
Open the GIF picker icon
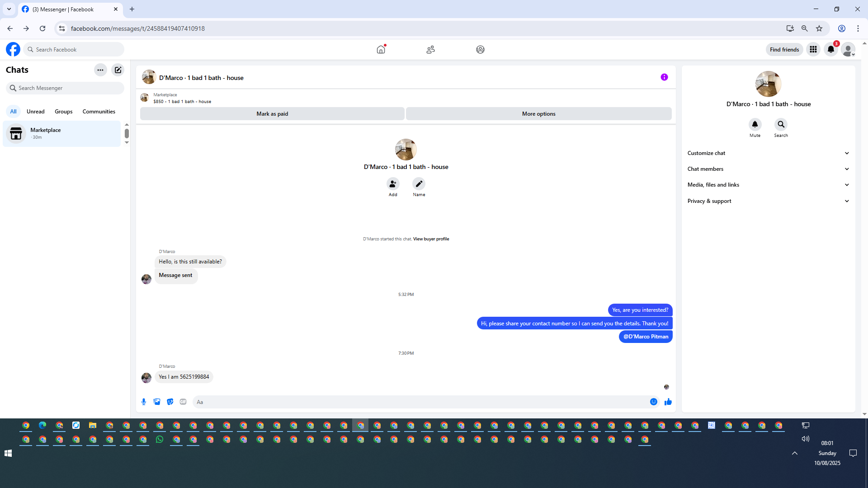point(183,402)
